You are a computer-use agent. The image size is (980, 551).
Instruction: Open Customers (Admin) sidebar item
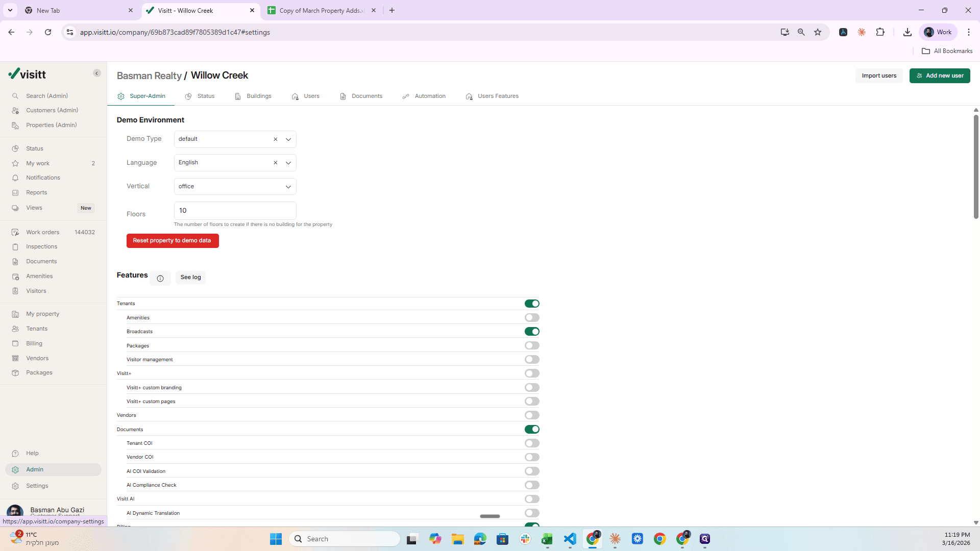pos(53,110)
